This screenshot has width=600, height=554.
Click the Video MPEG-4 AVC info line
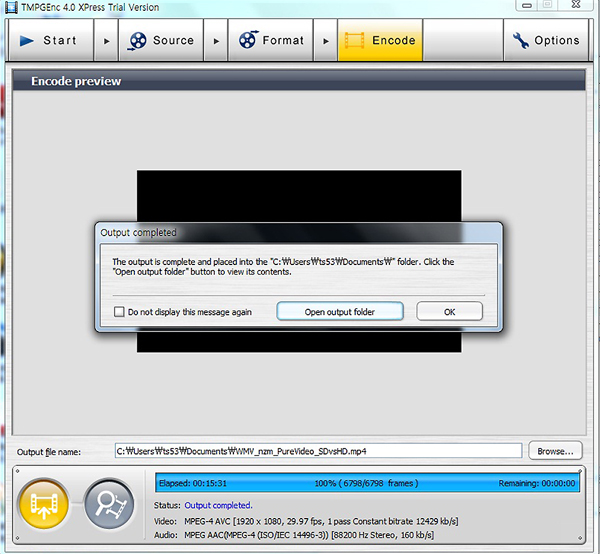click(306, 521)
